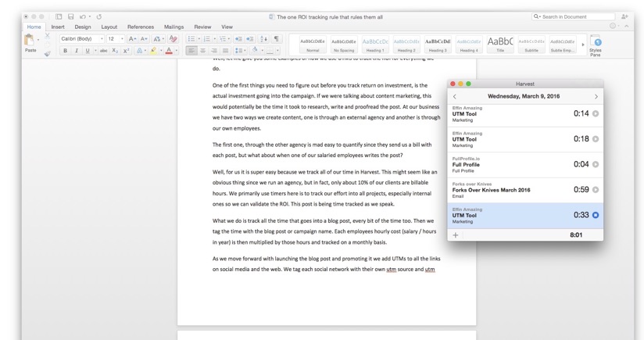The height and width of the screenshot is (340, 644).
Task: Select align left paragraph button
Action: tap(191, 51)
